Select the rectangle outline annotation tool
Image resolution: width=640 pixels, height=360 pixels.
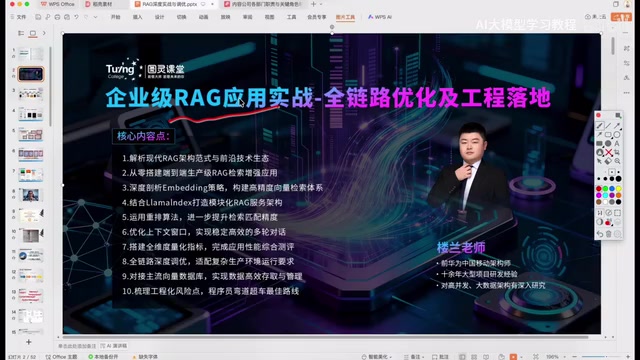(x=608, y=134)
